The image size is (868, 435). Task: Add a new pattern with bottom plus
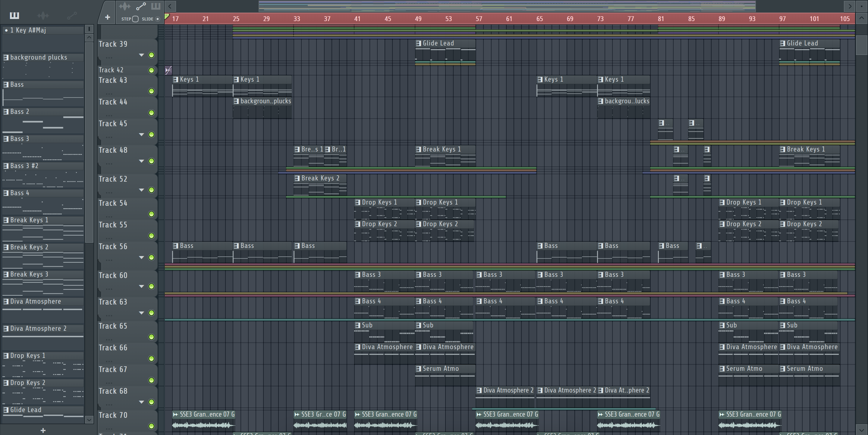tap(43, 430)
